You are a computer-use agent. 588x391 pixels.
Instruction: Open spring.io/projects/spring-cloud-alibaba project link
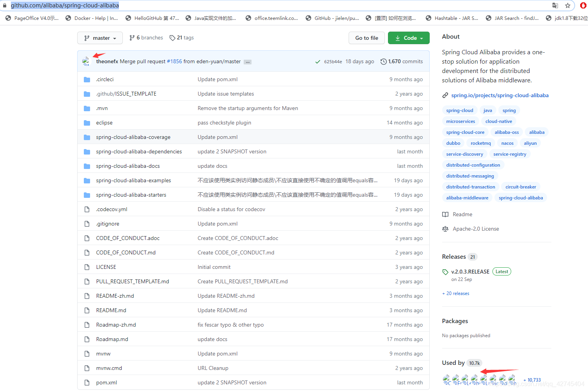[x=500, y=95]
